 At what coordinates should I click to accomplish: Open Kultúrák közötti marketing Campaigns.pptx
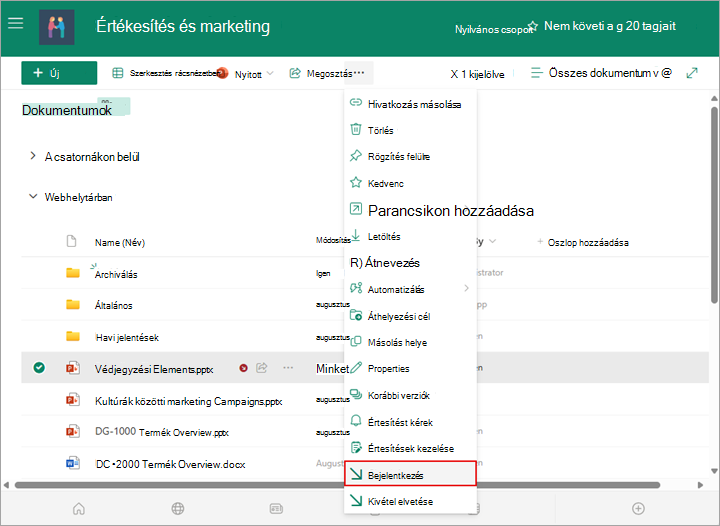188,401
